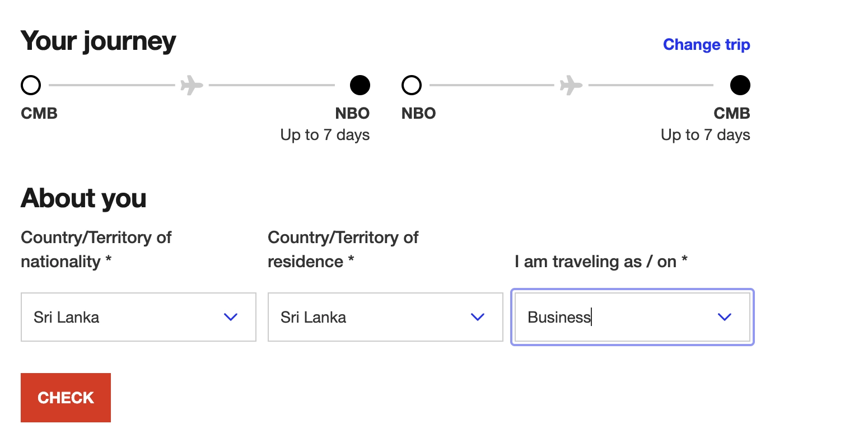Open the Change trip link

point(706,45)
